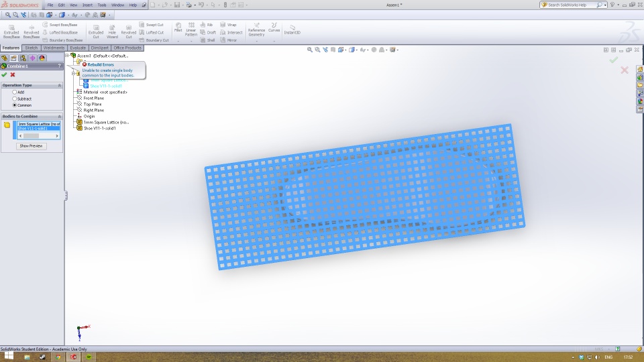Click the Print icon in title toolbar
This screenshot has height=362, width=644.
pyautogui.click(x=189, y=5)
